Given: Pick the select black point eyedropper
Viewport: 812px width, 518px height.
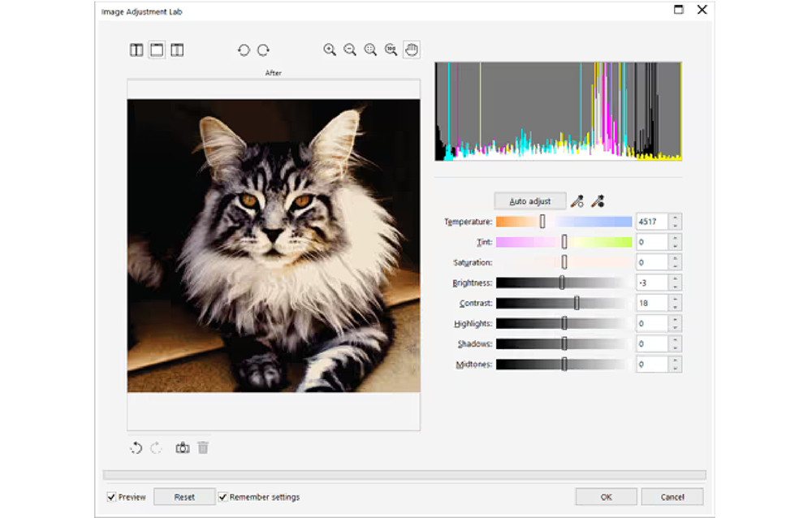Looking at the screenshot, I should point(597,201).
